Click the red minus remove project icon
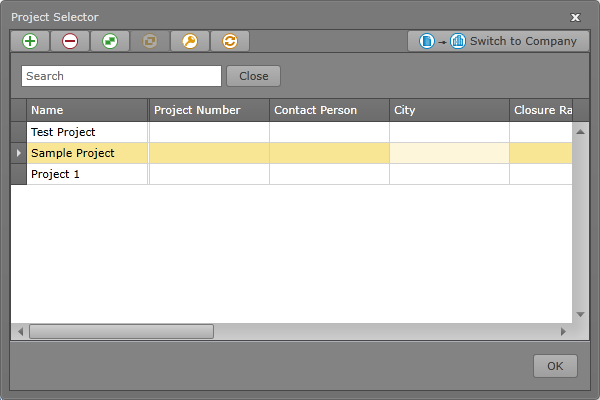This screenshot has width=600, height=400. point(70,41)
